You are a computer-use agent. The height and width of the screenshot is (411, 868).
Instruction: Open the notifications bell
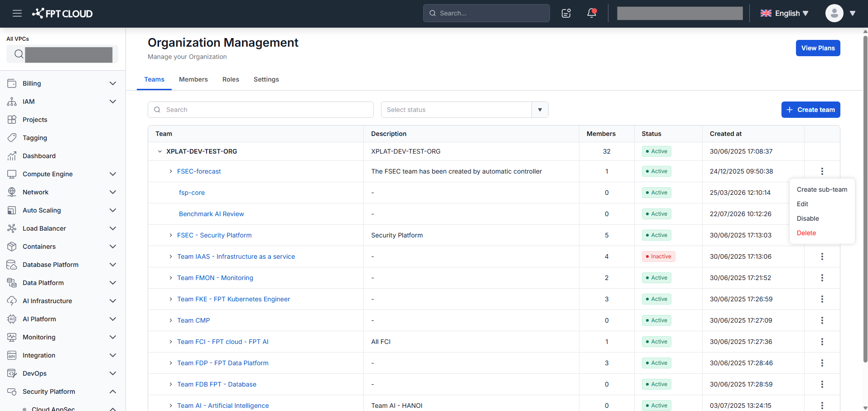(x=592, y=13)
